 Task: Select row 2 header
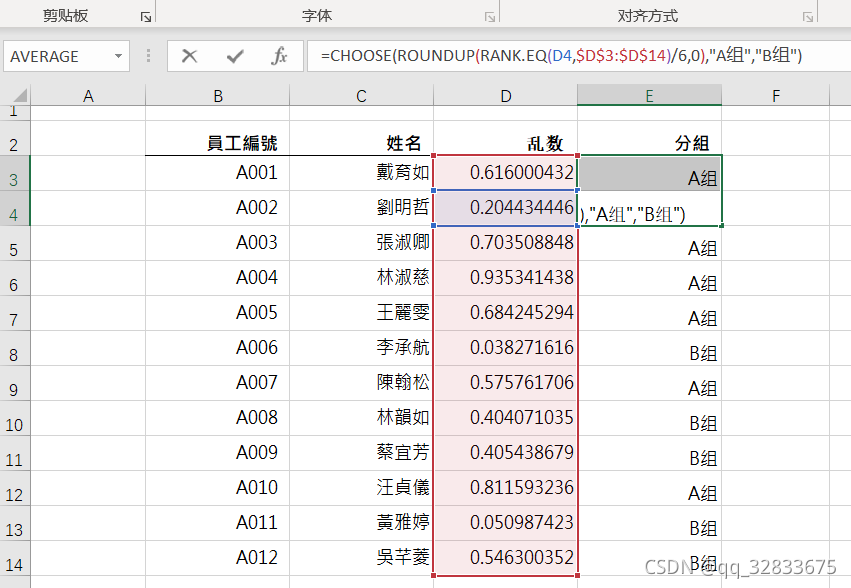tap(15, 138)
